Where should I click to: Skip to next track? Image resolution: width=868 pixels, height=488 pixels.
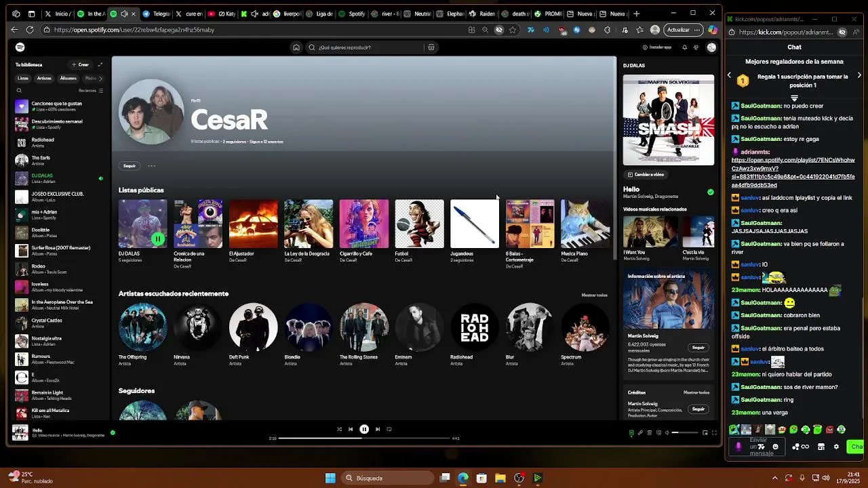click(378, 429)
